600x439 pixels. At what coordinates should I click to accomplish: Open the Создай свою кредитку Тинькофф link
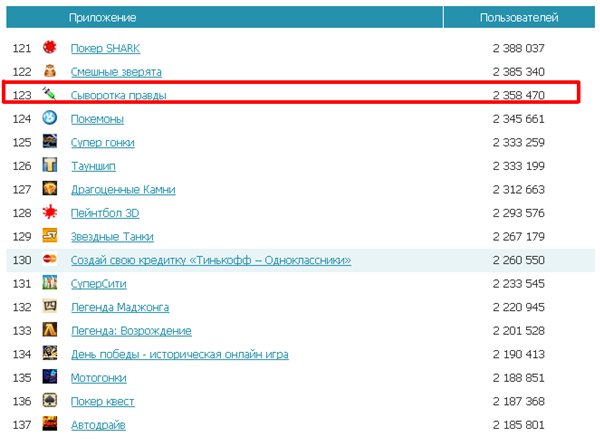[x=211, y=260]
